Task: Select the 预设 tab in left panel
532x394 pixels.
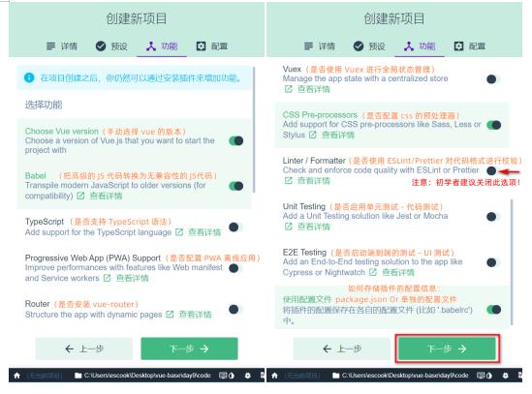Action: coord(111,46)
